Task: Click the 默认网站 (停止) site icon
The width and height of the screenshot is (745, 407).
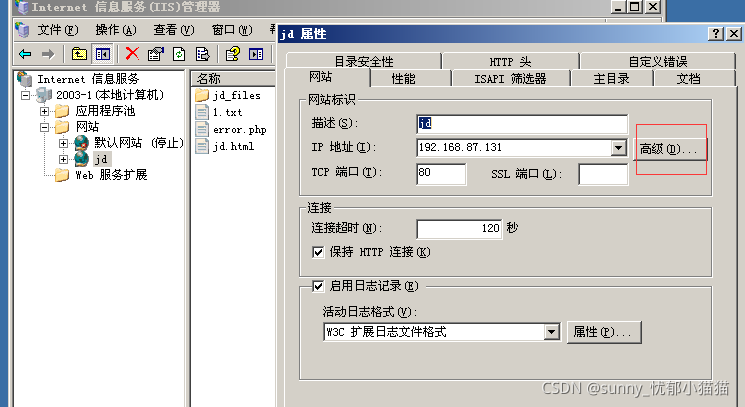Action: pos(82,142)
